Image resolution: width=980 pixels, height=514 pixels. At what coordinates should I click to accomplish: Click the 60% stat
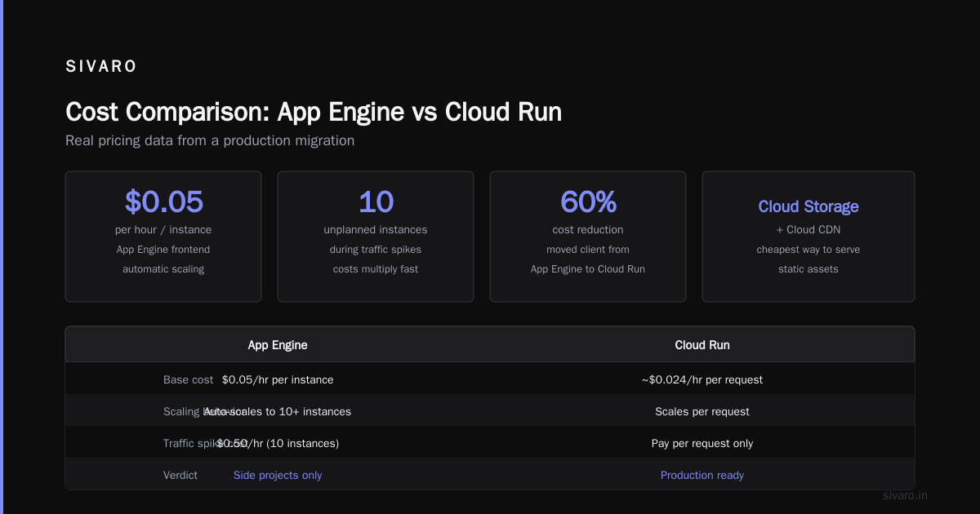[x=588, y=202]
